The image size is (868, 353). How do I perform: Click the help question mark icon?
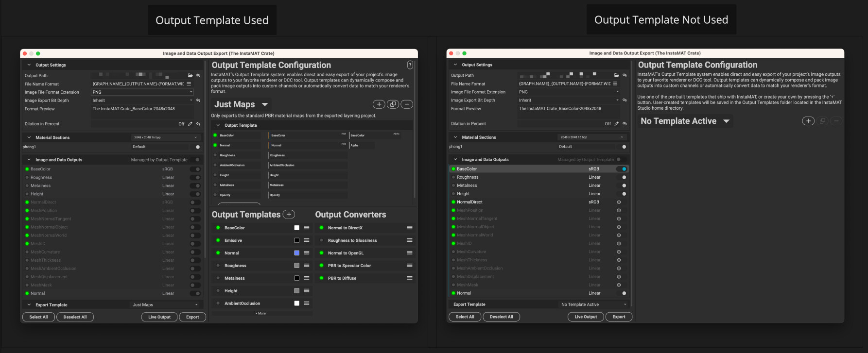(410, 65)
